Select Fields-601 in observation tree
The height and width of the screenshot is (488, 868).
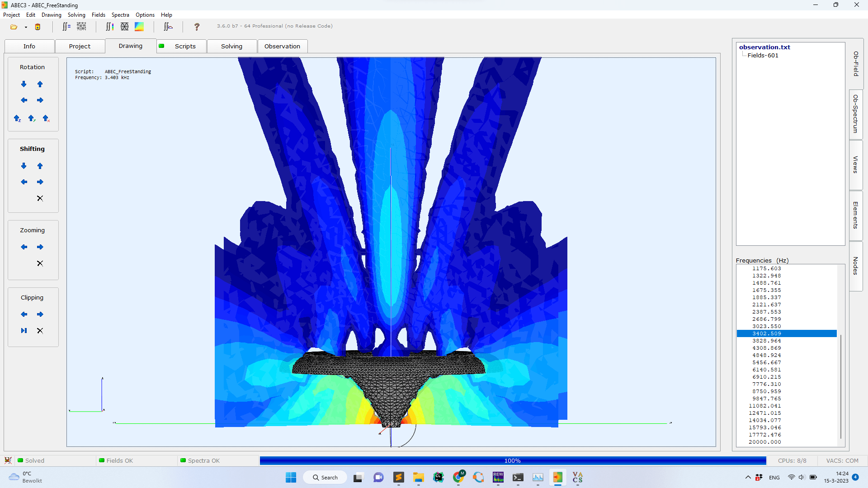763,56
